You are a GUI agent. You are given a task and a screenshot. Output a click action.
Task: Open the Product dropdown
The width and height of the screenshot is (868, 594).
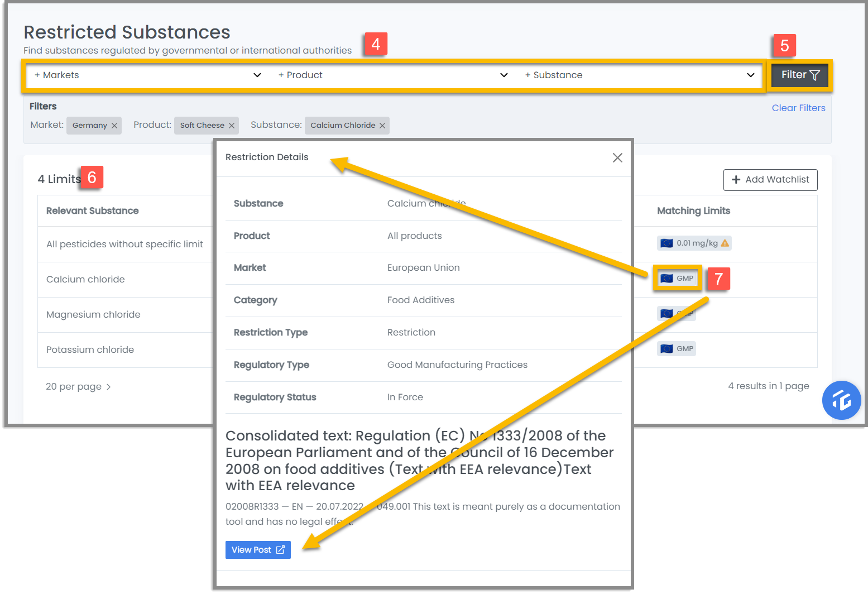[x=392, y=75]
